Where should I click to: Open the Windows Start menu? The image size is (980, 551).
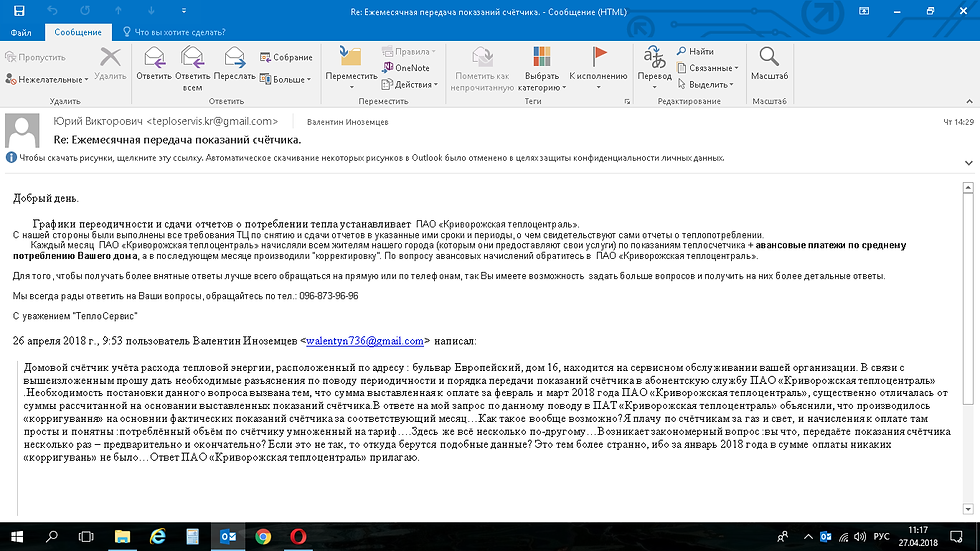point(17,537)
